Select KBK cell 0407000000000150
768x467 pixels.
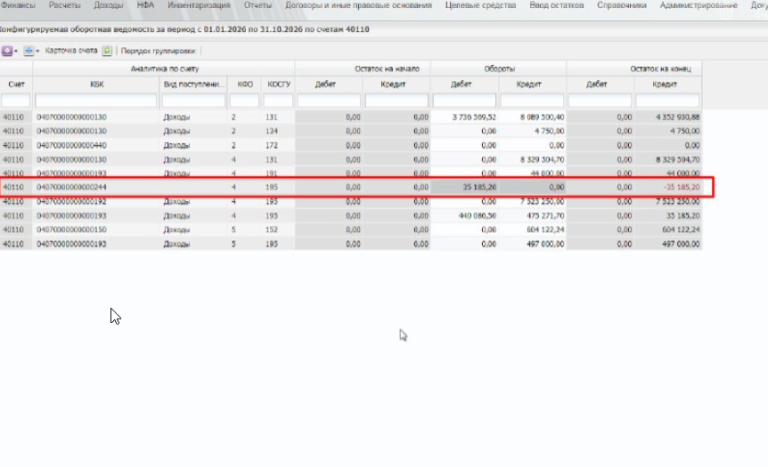[72, 230]
